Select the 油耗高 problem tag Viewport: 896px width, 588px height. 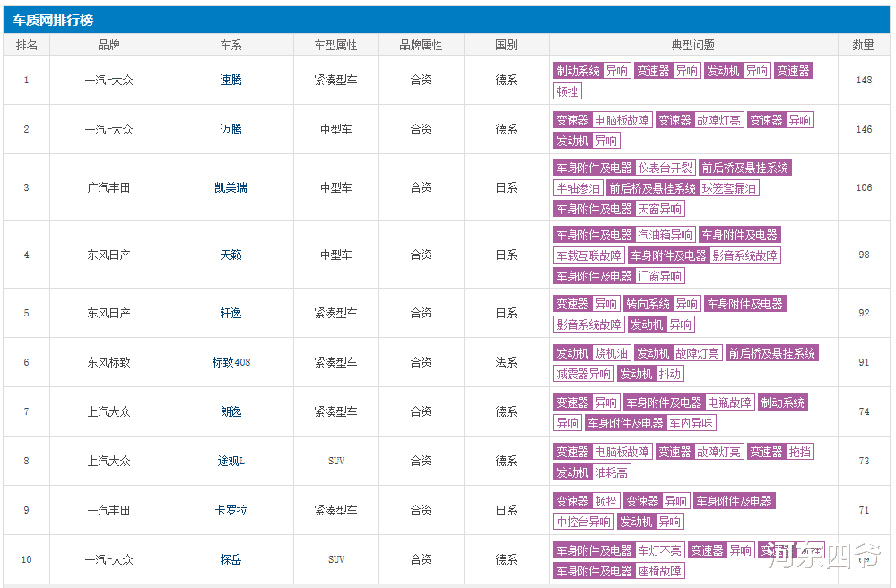(x=611, y=472)
